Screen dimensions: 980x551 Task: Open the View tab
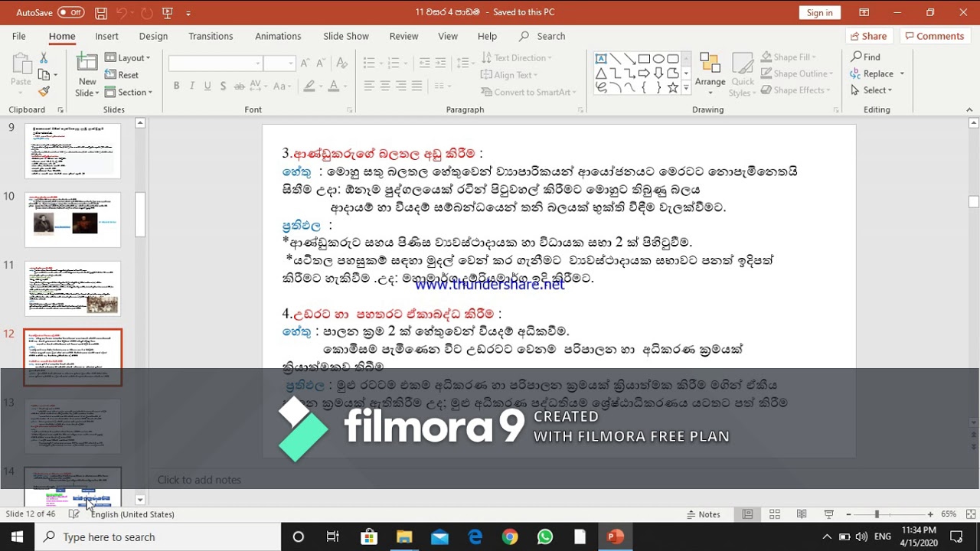[x=448, y=36]
